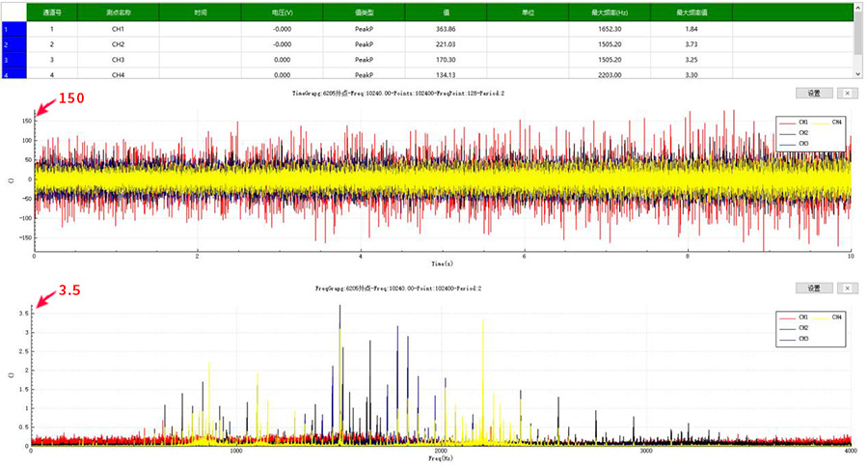Click the 值类型 column header
868x468 pixels.
pos(364,14)
